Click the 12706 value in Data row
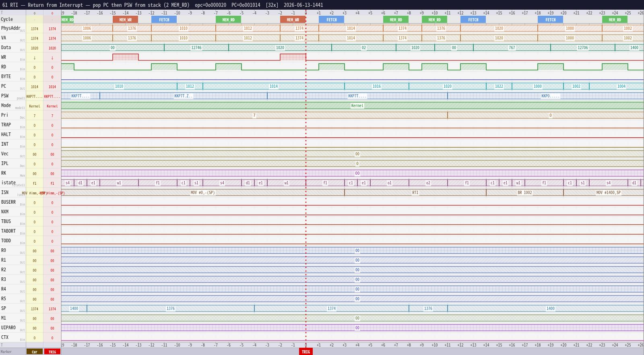The image size is (644, 355). pyautogui.click(x=583, y=48)
